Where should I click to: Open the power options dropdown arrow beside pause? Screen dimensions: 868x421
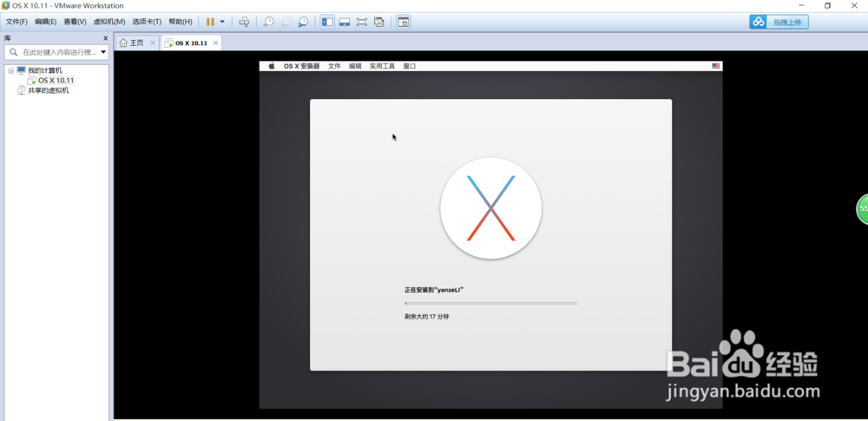coord(222,22)
